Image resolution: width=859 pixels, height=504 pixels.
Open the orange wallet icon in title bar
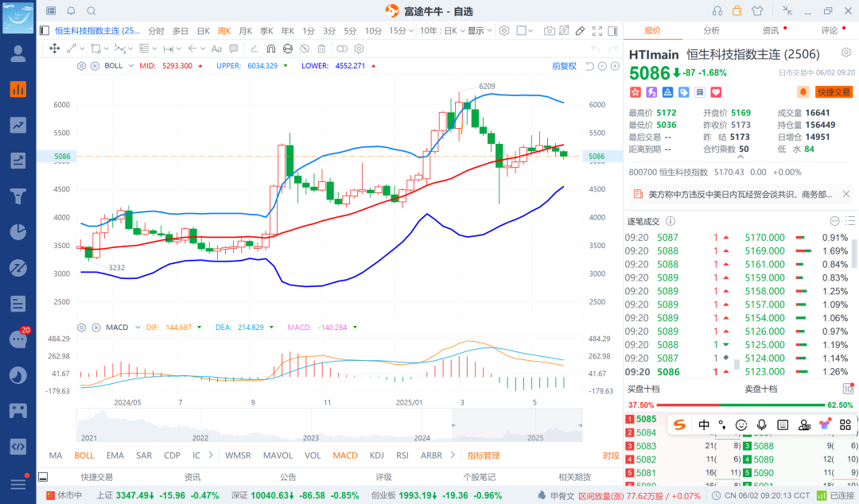click(x=737, y=11)
